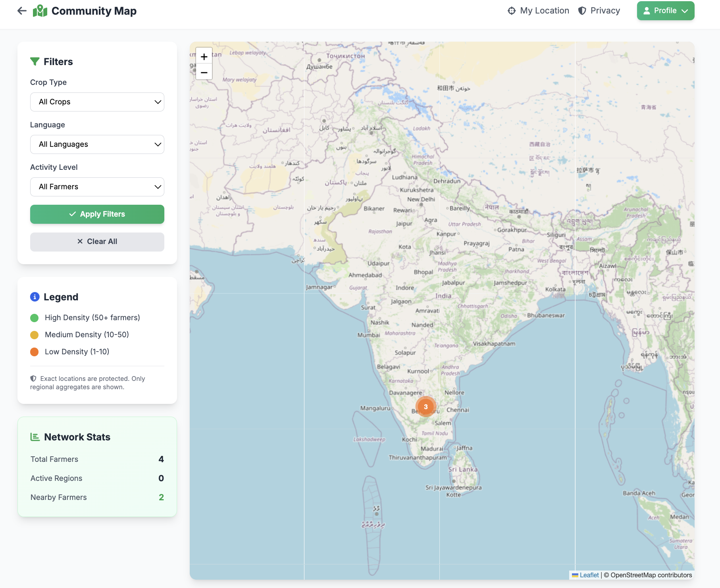Viewport: 720px width, 588px height.
Task: Click the 'Crop Type' label
Action: tap(48, 82)
